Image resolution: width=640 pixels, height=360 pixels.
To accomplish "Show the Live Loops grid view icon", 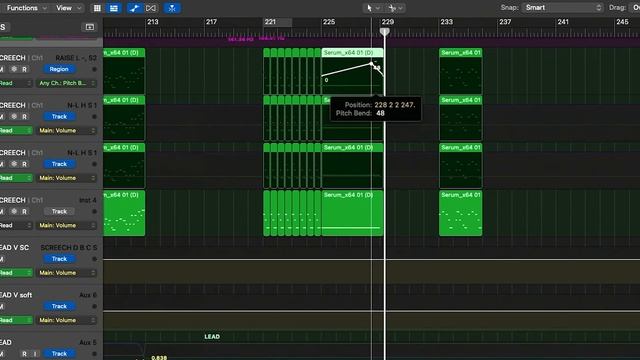I will click(97, 8).
